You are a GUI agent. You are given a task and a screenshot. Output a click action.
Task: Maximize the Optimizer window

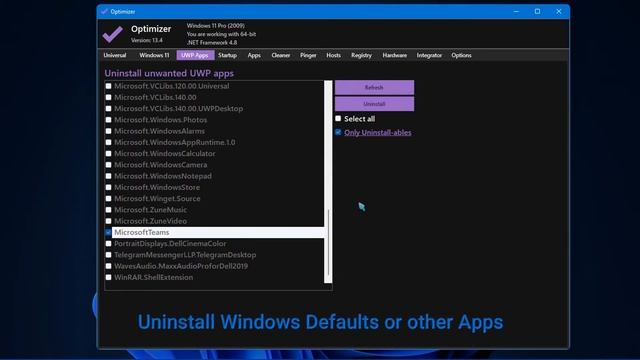pyautogui.click(x=538, y=11)
